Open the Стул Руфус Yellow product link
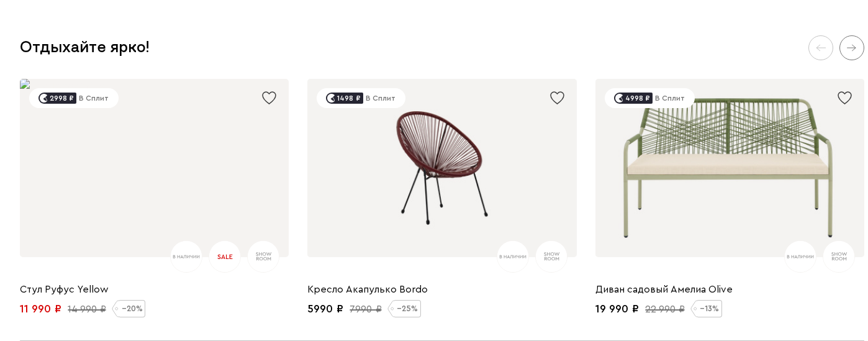868x341 pixels. (64, 289)
